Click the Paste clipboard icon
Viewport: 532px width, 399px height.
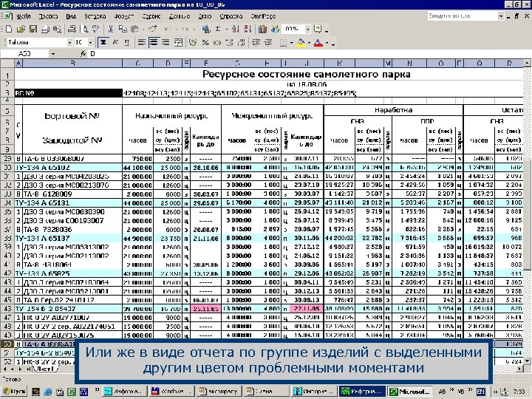pyautogui.click(x=134, y=29)
